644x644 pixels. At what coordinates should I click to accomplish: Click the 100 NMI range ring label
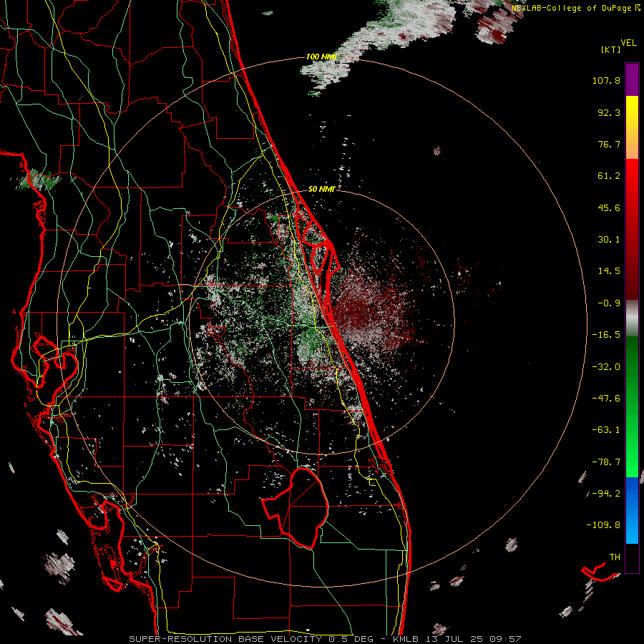point(321,57)
